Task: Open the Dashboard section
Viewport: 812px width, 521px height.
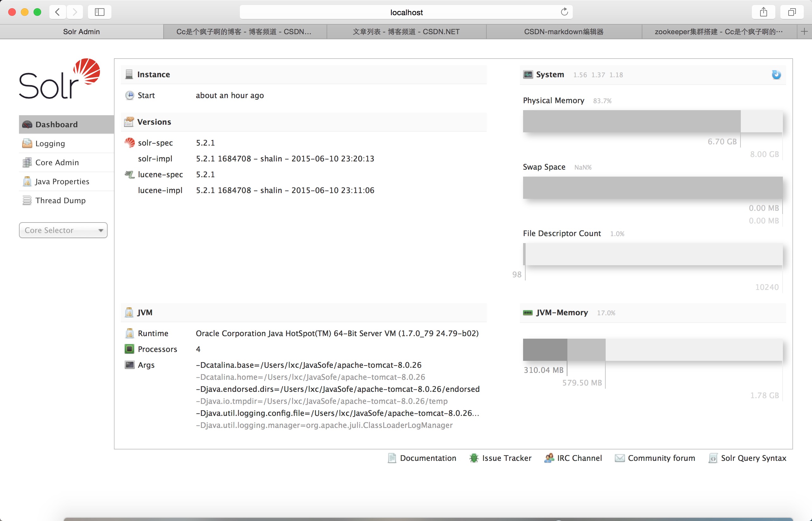Action: point(66,124)
